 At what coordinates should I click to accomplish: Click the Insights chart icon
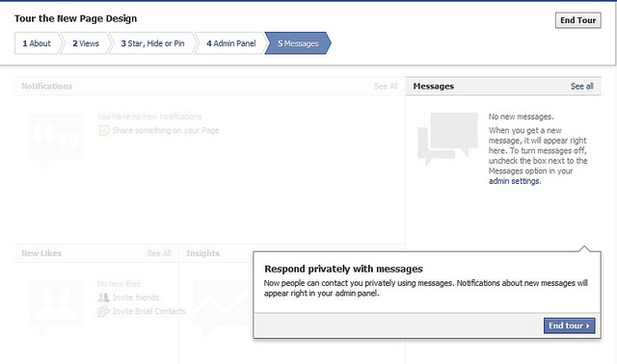pyautogui.click(x=222, y=307)
